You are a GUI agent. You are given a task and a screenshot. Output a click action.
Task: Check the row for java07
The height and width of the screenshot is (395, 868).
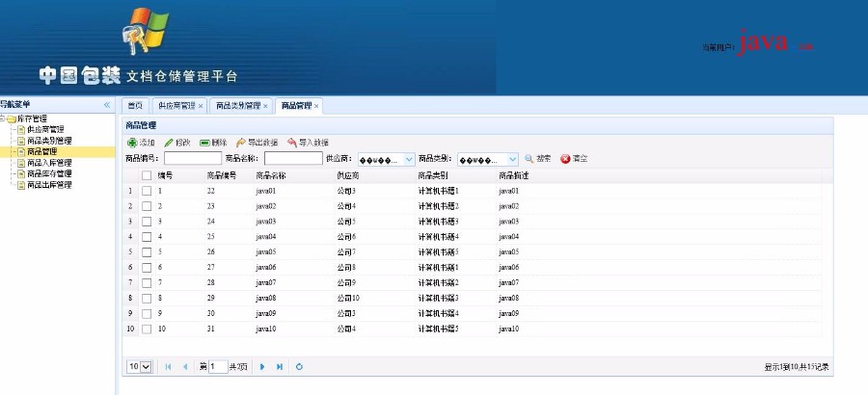(x=147, y=283)
